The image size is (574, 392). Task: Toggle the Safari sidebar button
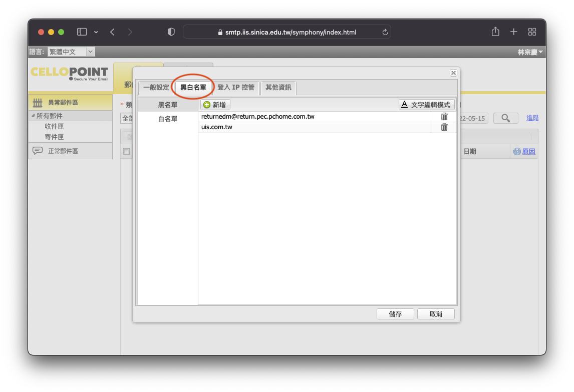(82, 32)
